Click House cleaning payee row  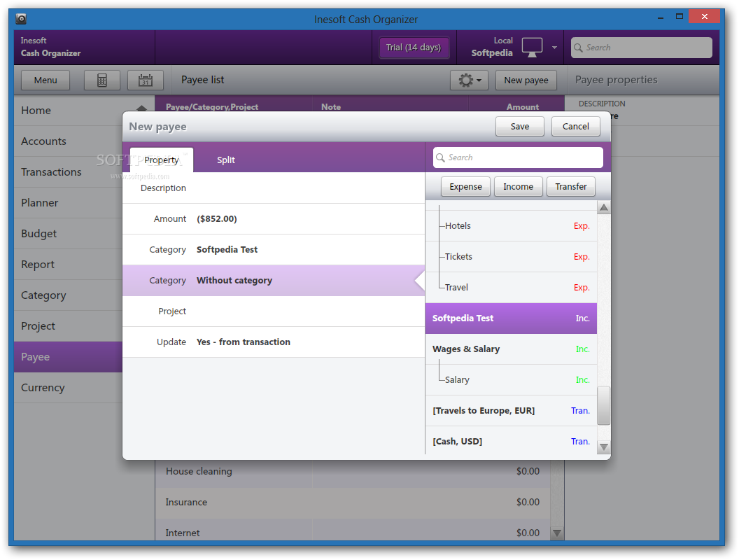(353, 471)
